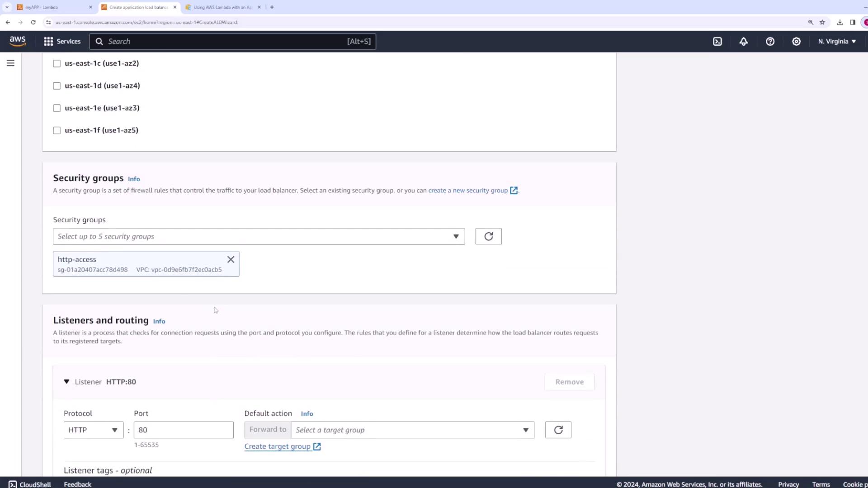Open the Protocol HTTP dropdown
Image resolution: width=868 pixels, height=488 pixels.
pyautogui.click(x=93, y=430)
